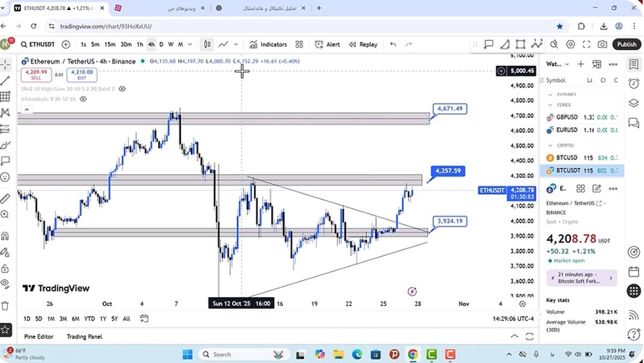
Task: Toggle lock all drawings
Action: [x=5, y=268]
